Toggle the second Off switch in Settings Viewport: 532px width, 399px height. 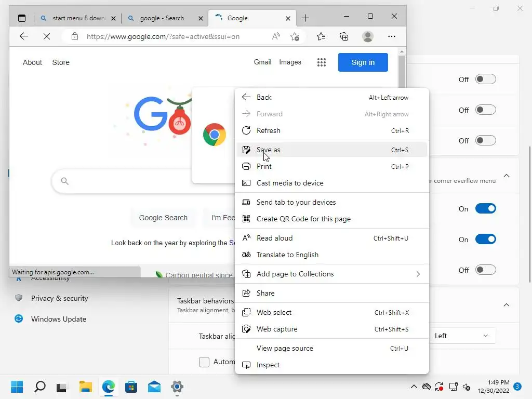click(486, 110)
